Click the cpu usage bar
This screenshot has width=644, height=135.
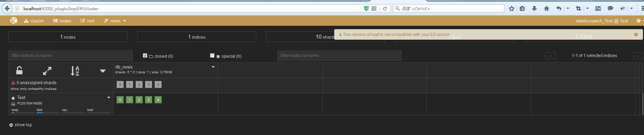coord(73,112)
